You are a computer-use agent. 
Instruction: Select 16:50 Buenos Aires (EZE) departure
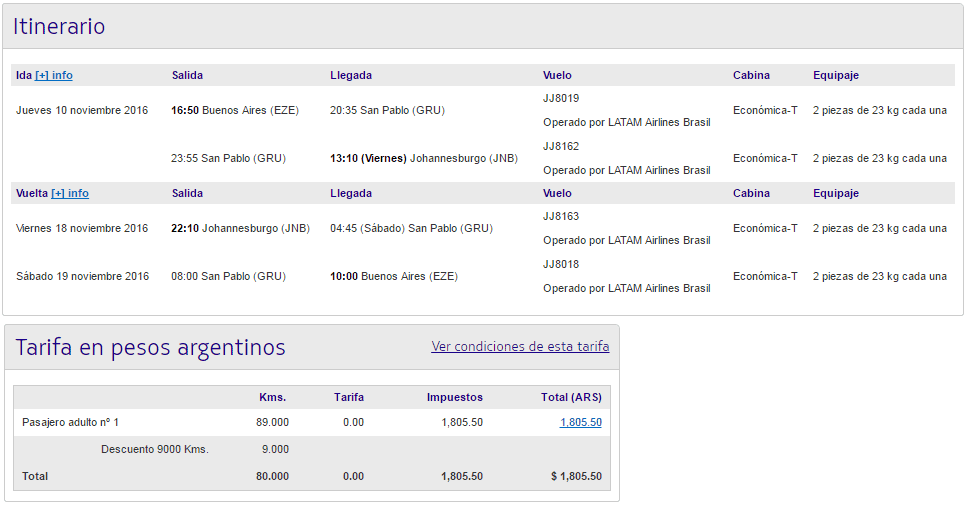coord(235,110)
